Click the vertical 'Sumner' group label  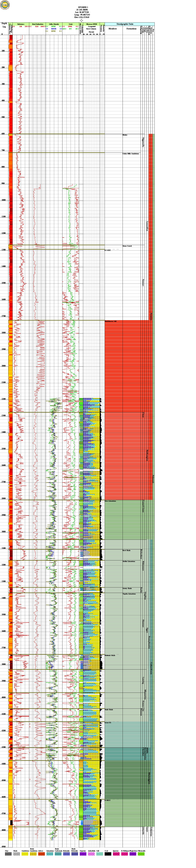(143, 283)
